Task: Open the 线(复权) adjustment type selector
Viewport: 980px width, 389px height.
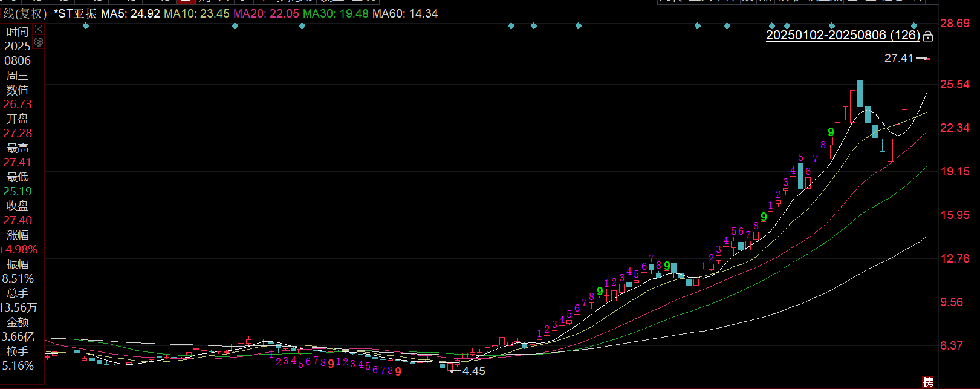Action: 25,13
